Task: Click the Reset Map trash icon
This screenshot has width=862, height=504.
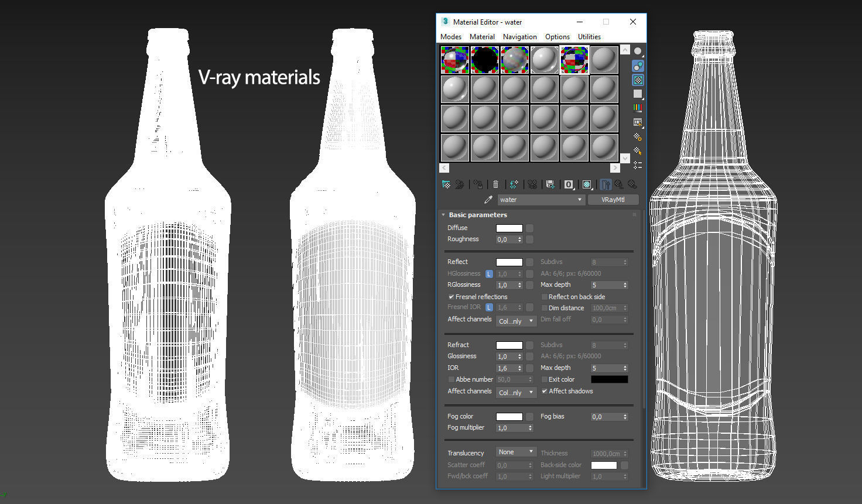Action: 495,184
